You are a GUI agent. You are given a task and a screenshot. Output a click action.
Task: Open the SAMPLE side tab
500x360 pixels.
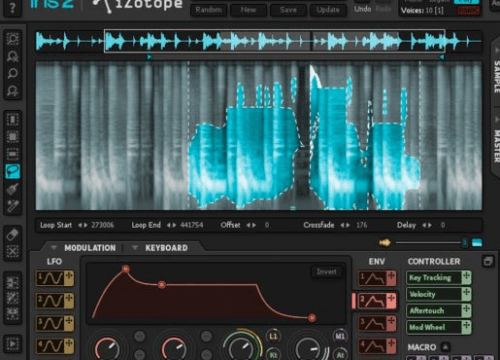pos(497,77)
